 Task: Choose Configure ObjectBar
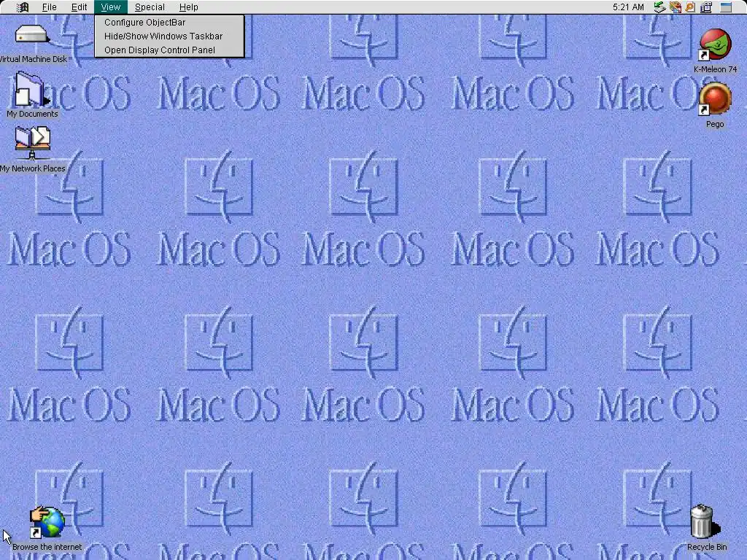coord(169,23)
